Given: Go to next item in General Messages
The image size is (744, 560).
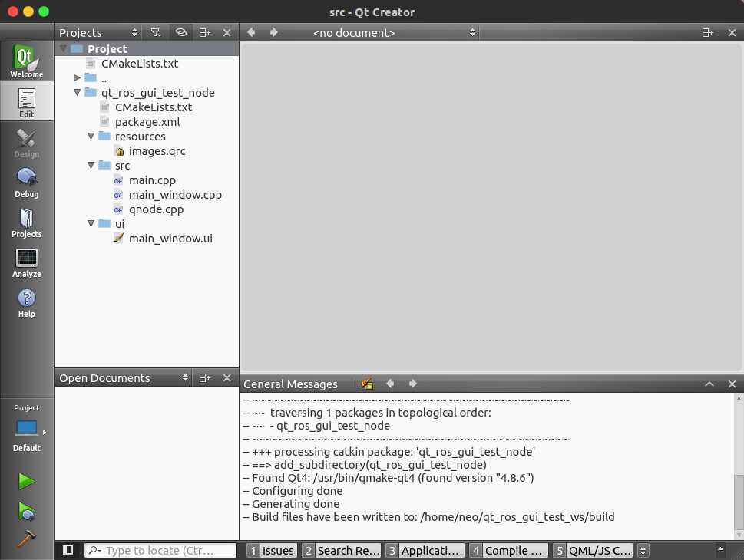Looking at the screenshot, I should coord(413,384).
